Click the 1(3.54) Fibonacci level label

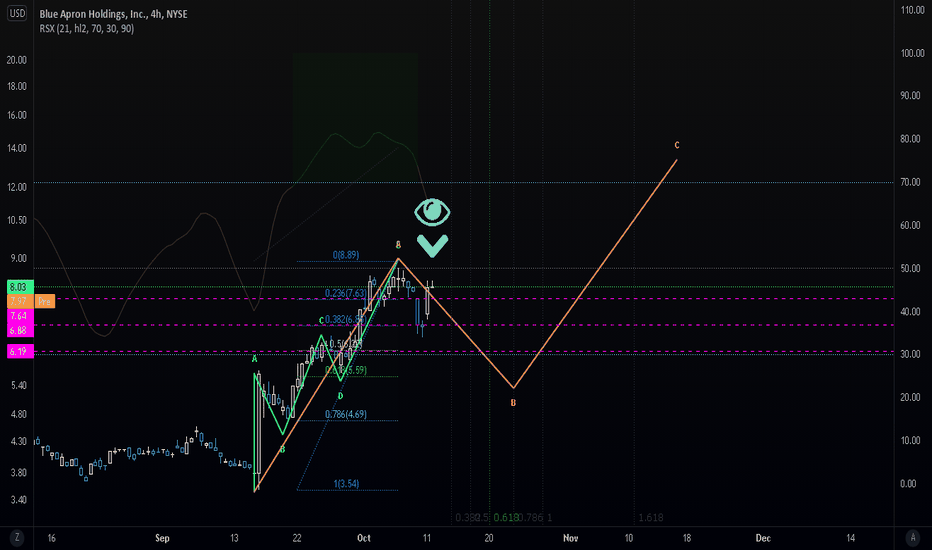pos(346,483)
